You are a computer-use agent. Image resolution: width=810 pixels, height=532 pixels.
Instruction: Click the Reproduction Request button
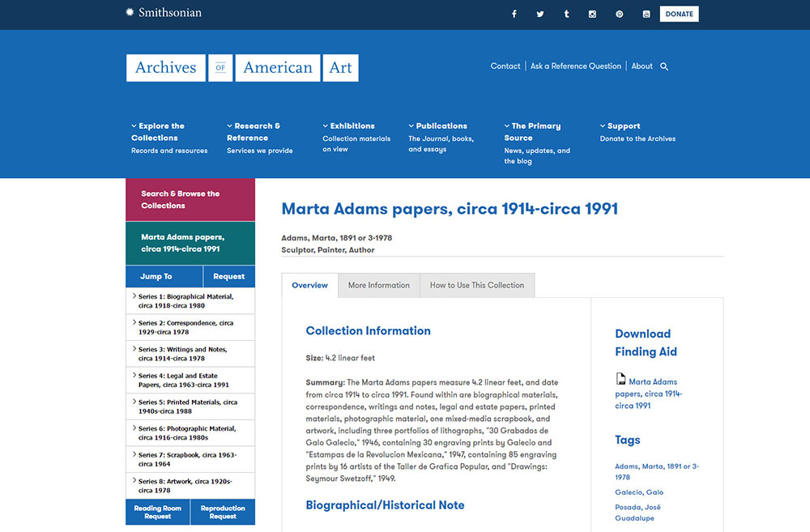click(x=223, y=512)
